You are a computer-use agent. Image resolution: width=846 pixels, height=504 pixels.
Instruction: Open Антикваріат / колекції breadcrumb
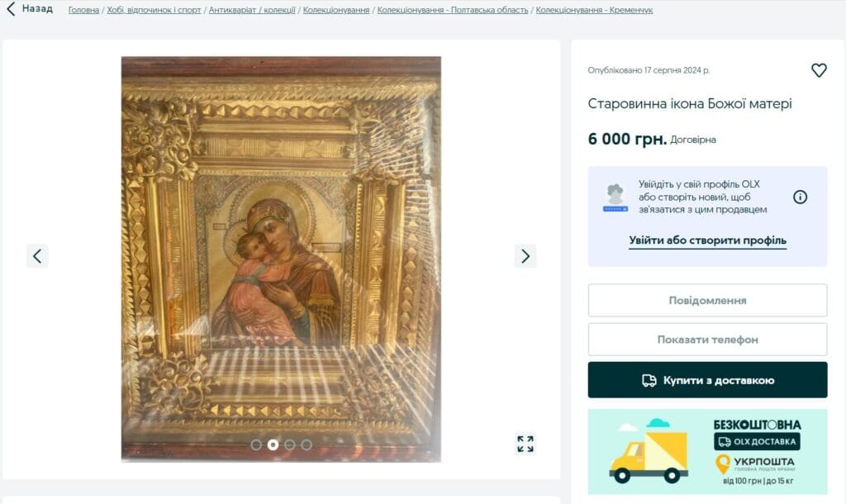click(x=252, y=10)
